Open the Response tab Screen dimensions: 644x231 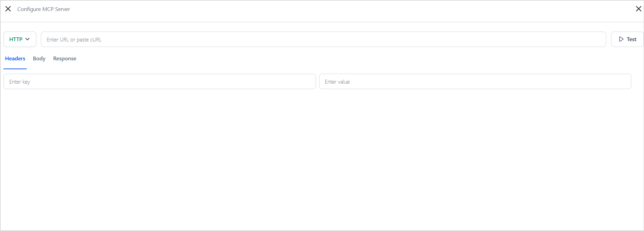point(65,59)
